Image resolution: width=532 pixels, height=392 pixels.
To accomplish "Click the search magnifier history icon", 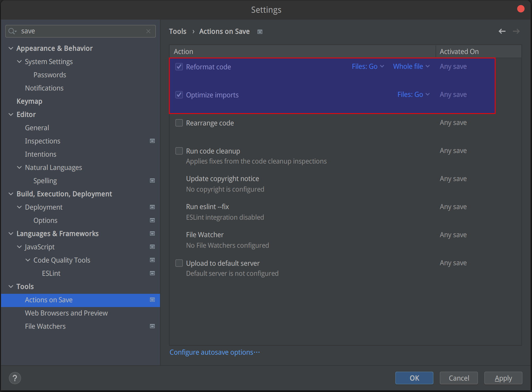I will (12, 31).
